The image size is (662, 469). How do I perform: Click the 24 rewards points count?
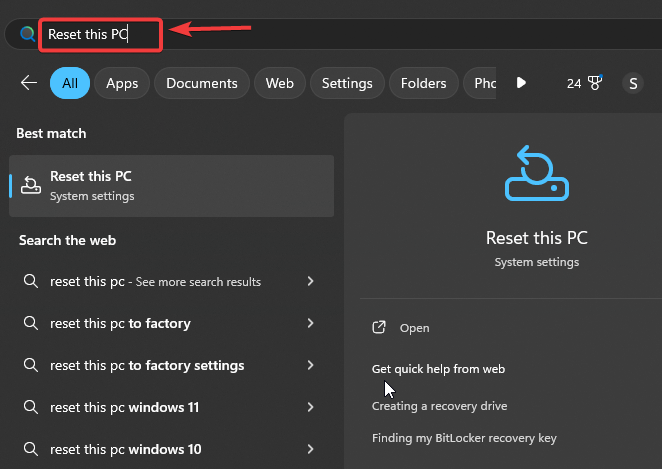pyautogui.click(x=574, y=84)
